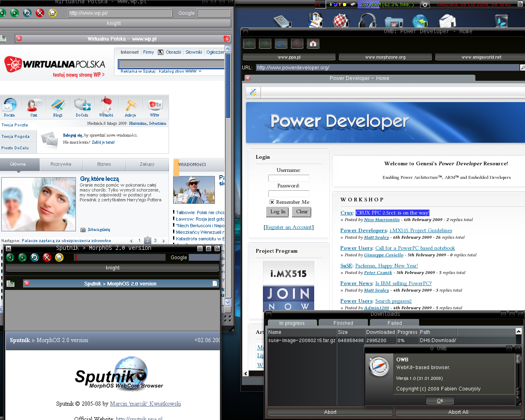Open the headphones dock icon
This screenshot has width=525, height=420.
click(367, 21)
